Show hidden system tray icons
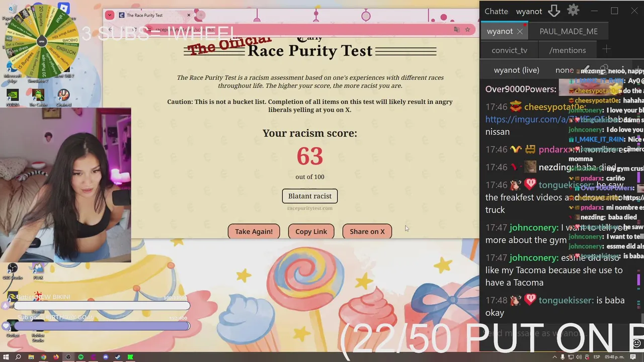The image size is (644, 362). point(555,357)
